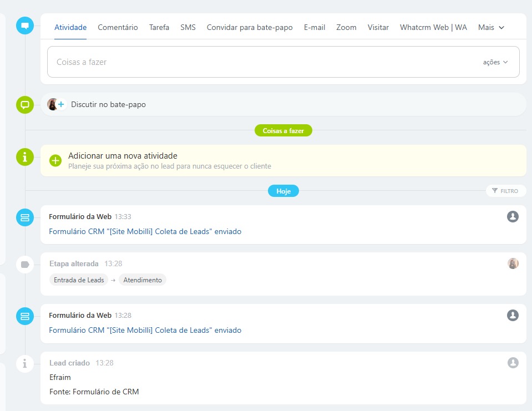The height and width of the screenshot is (411, 532).
Task: Click the Atendimento stage label
Action: 143,280
